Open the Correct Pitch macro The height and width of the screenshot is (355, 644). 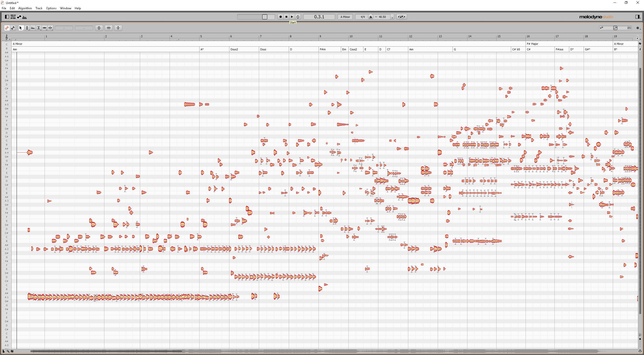click(99, 28)
